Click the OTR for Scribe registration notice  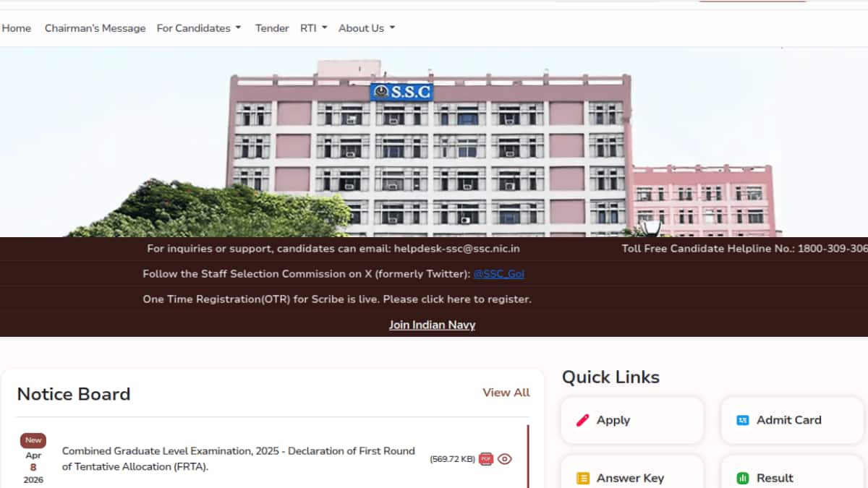337,299
